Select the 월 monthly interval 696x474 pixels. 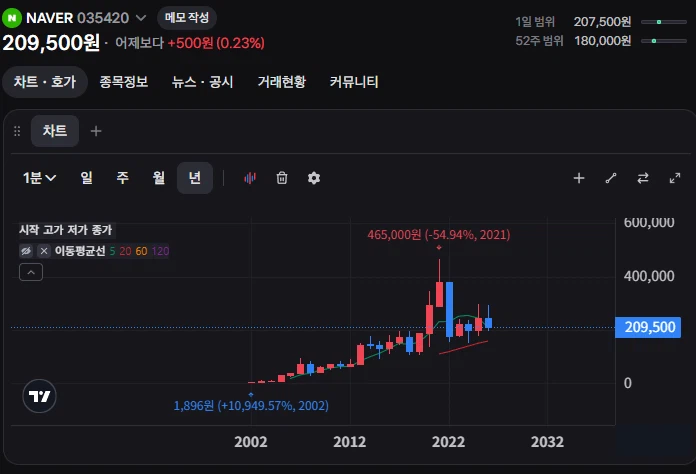[x=158, y=178]
